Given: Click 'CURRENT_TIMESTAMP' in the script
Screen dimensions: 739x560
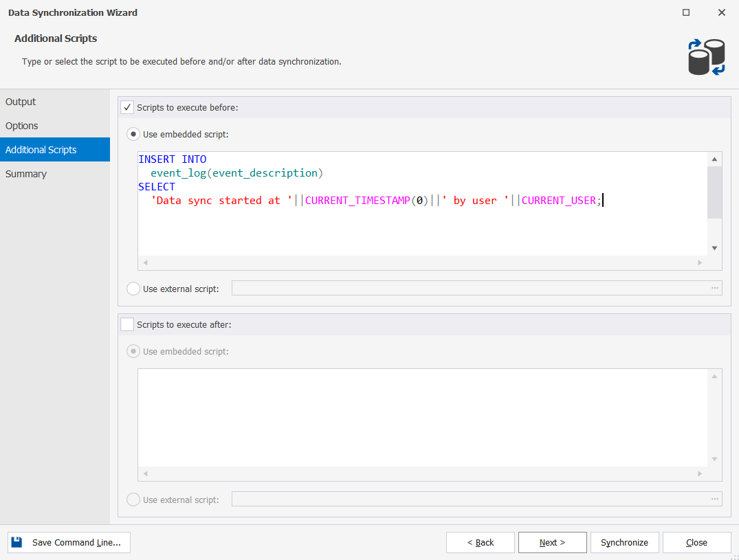Looking at the screenshot, I should tap(357, 201).
